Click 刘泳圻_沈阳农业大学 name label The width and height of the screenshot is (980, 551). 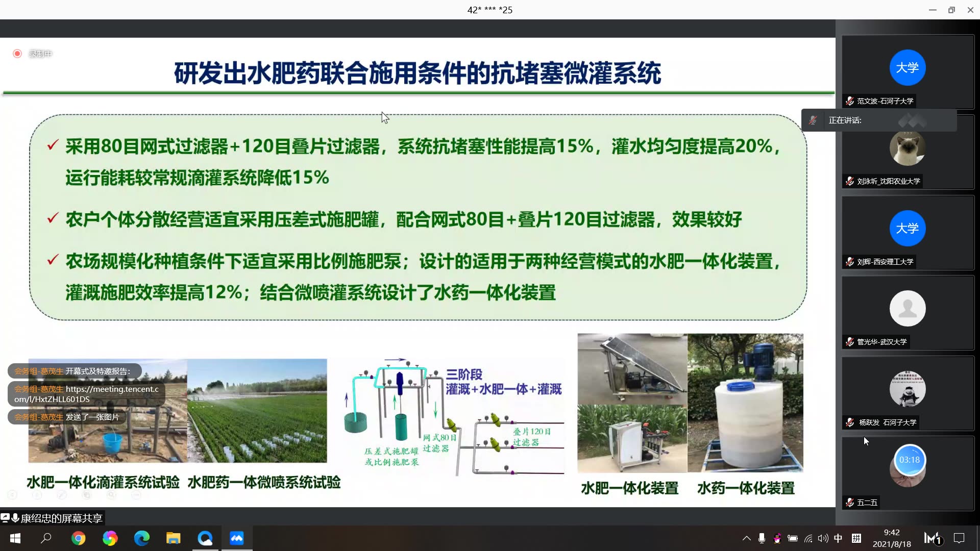coord(888,181)
